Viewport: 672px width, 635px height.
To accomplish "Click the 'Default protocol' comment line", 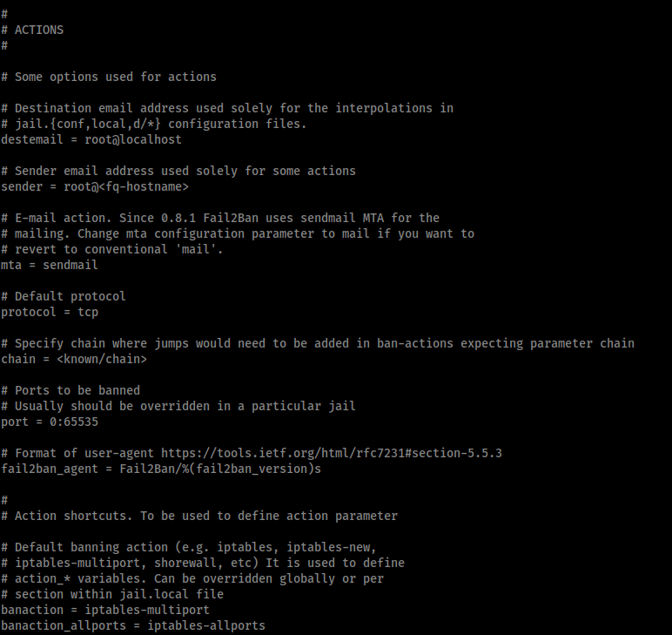I will (x=64, y=296).
